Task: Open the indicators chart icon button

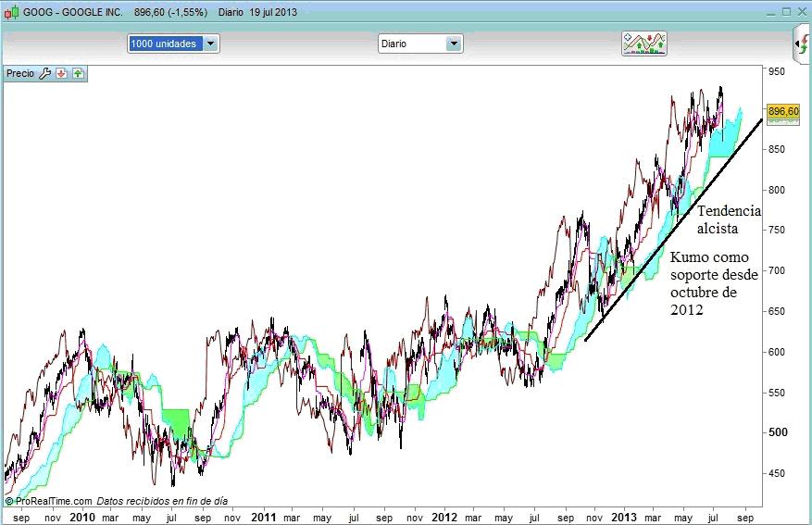Action: tap(643, 44)
